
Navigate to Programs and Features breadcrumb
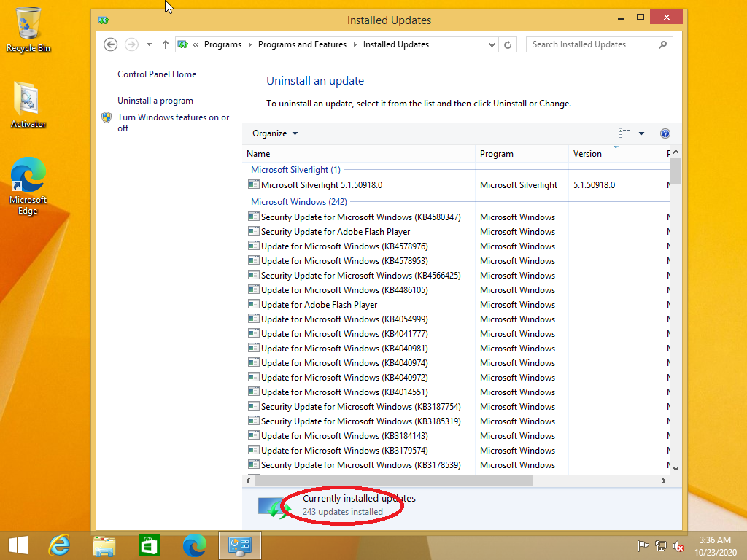coord(302,44)
